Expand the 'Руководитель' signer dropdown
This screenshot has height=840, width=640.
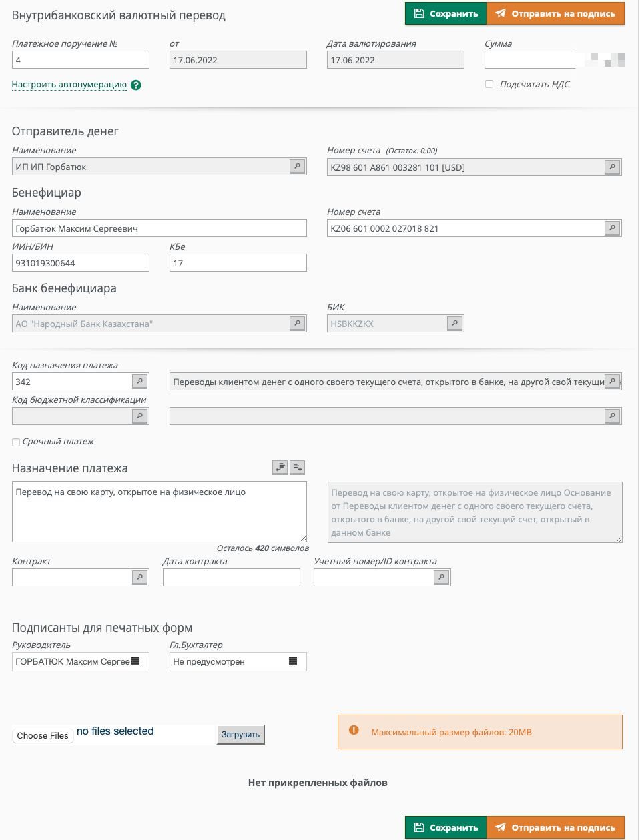[x=135, y=661]
